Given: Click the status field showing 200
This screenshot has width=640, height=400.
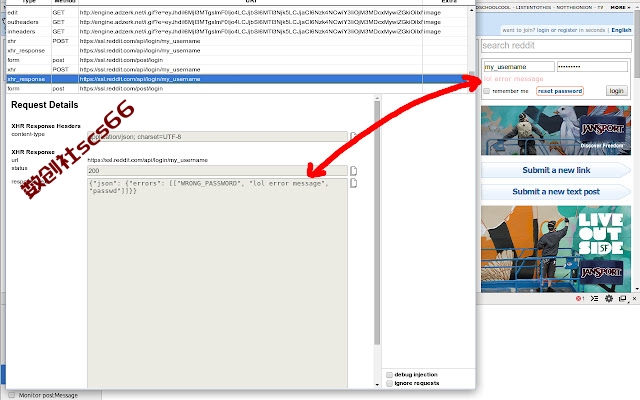Looking at the screenshot, I should (x=217, y=171).
